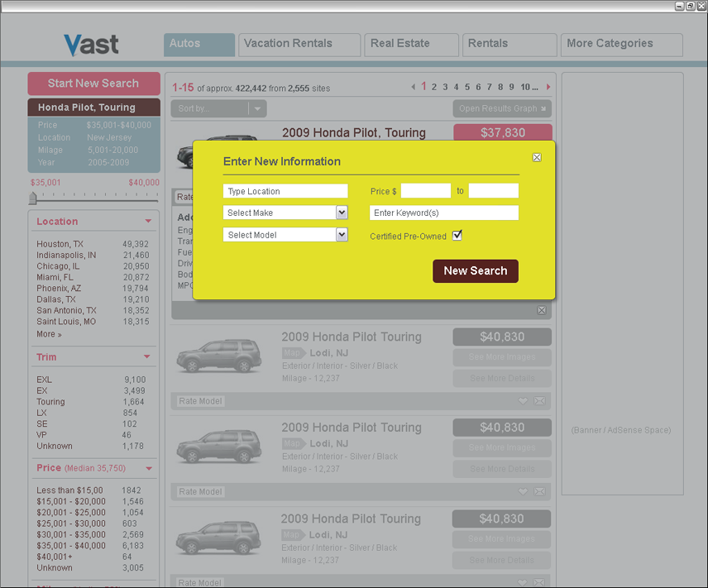Collapse the Location filter section
The width and height of the screenshot is (708, 588).
pos(148,222)
